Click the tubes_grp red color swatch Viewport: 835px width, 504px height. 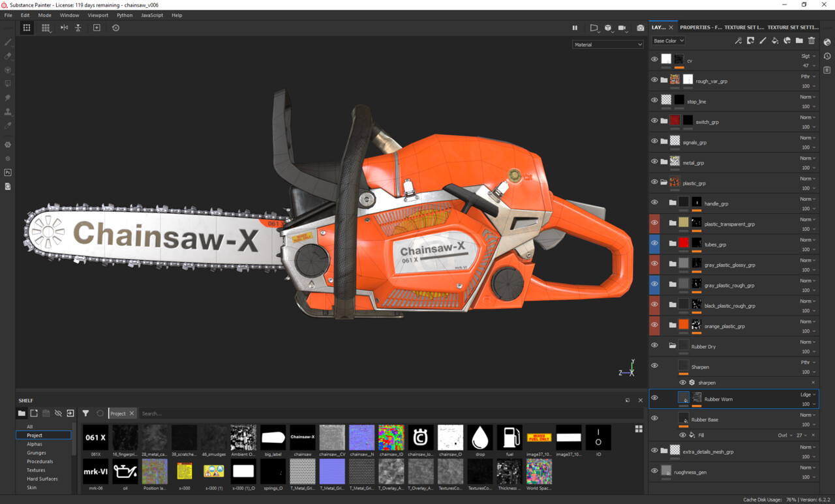(684, 243)
